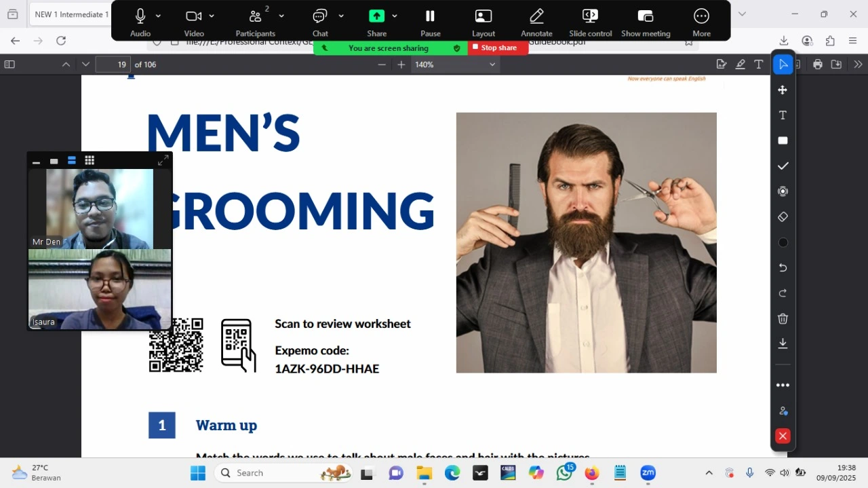
Task: Open the 140% zoom level dropdown
Action: [x=492, y=64]
